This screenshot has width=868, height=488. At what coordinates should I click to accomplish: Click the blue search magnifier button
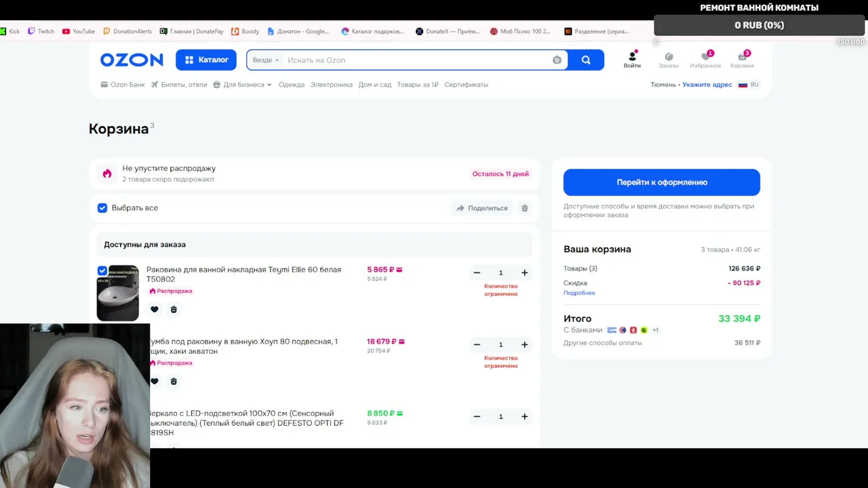[586, 60]
